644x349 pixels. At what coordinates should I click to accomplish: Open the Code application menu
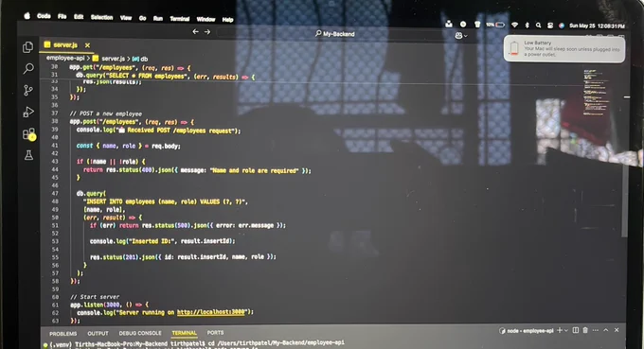[x=44, y=16]
